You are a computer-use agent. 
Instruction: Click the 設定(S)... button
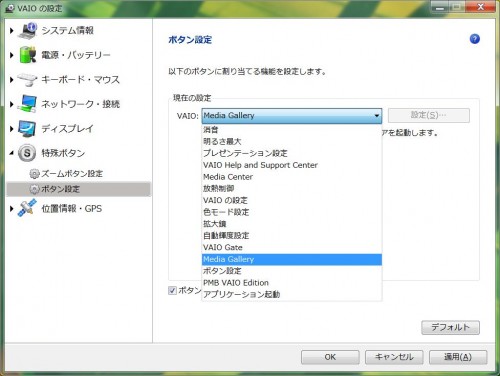pos(429,115)
